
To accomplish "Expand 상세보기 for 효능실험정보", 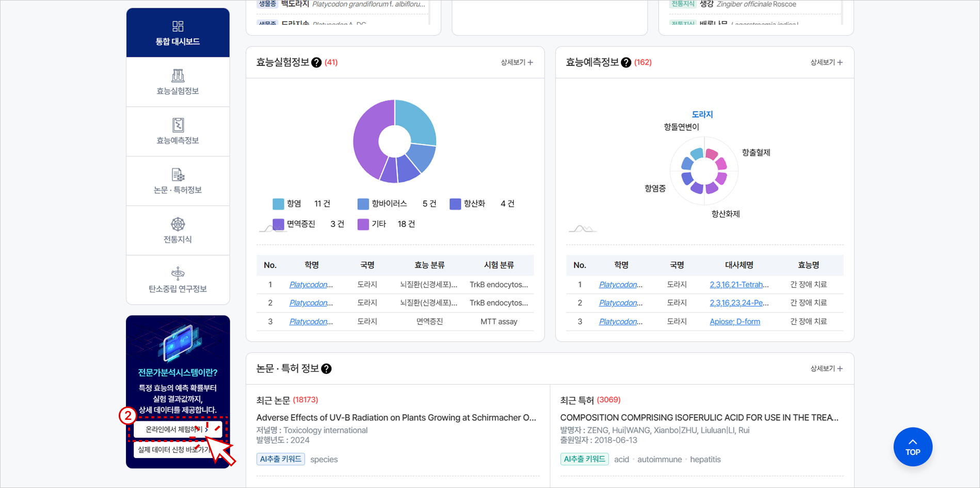I will click(x=516, y=62).
